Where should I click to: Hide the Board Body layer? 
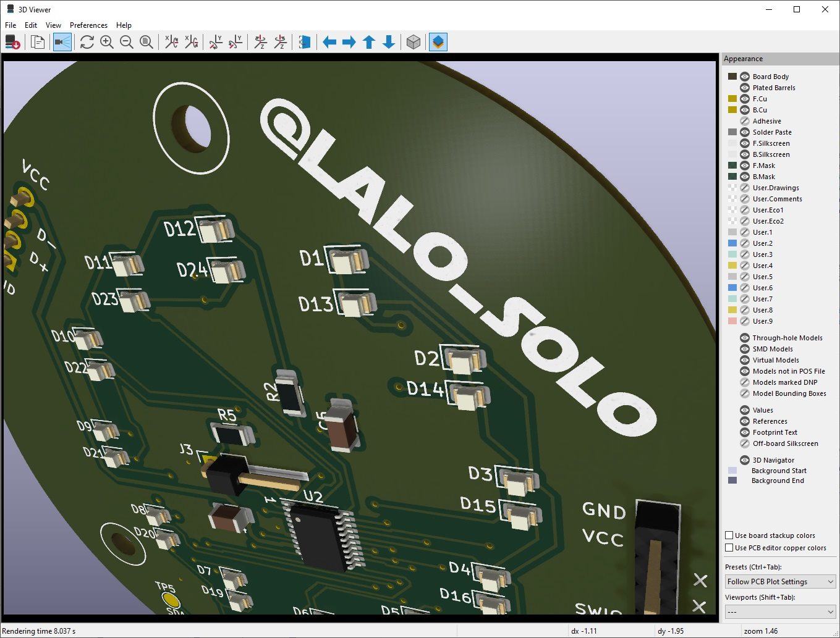coord(745,77)
